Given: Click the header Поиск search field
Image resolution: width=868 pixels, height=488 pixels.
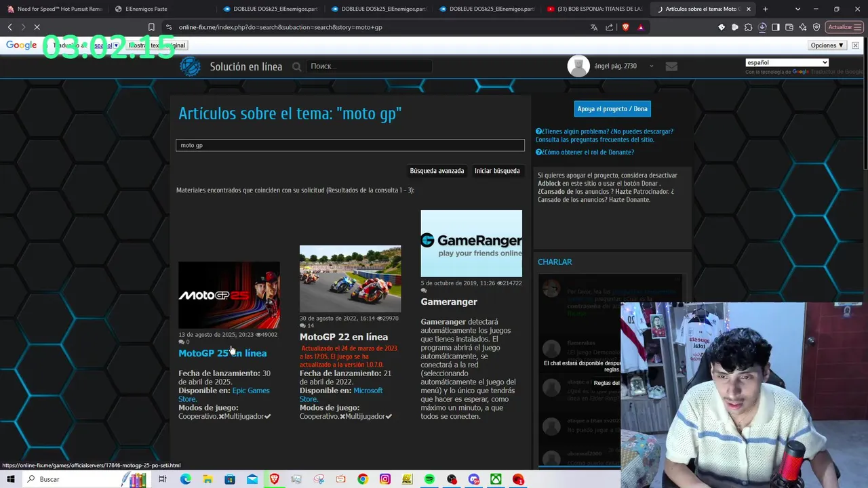Looking at the screenshot, I should point(369,66).
